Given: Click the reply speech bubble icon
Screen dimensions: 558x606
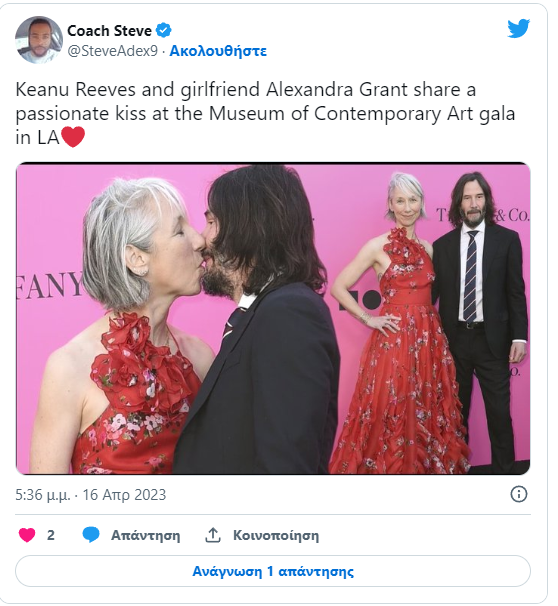Looking at the screenshot, I should [x=91, y=535].
